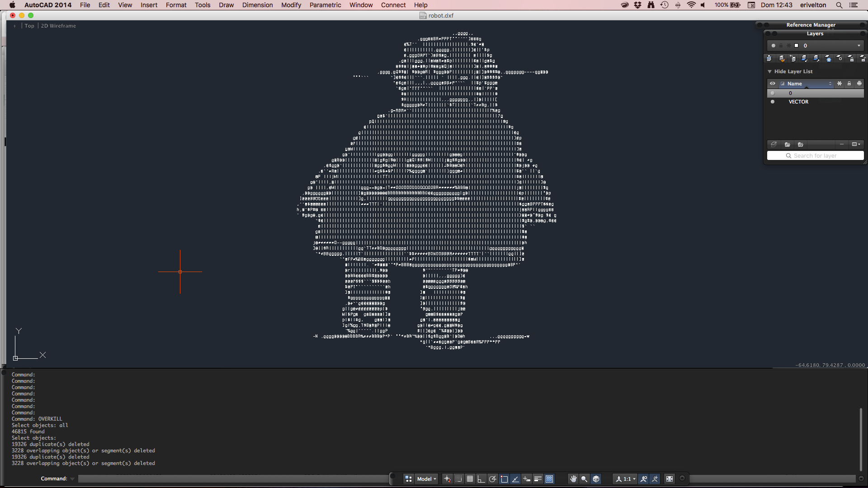
Task: Toggle transparency display in the status bar
Action: coord(548,479)
